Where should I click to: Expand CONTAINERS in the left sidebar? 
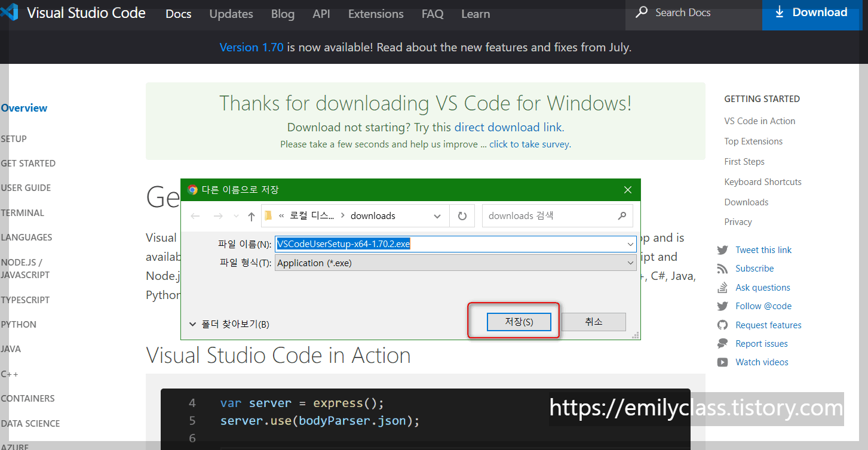point(27,399)
